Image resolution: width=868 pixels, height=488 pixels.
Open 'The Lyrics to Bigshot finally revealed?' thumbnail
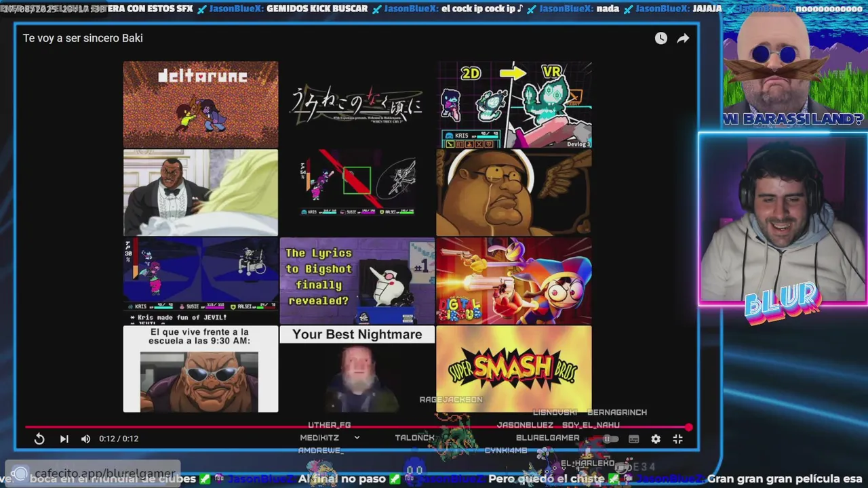point(357,281)
